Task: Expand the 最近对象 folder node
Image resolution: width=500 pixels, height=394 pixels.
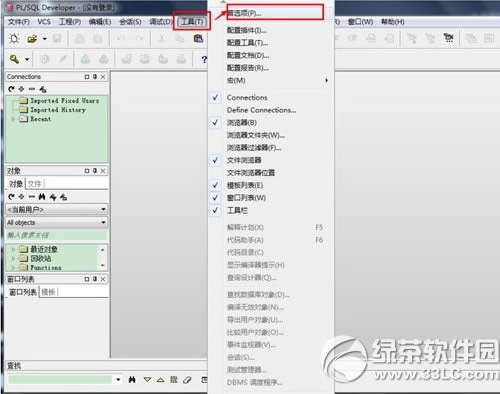Action: point(13,249)
